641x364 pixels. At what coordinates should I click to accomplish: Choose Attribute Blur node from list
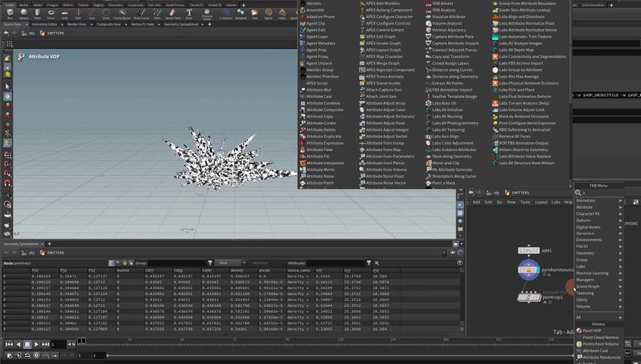click(x=319, y=90)
